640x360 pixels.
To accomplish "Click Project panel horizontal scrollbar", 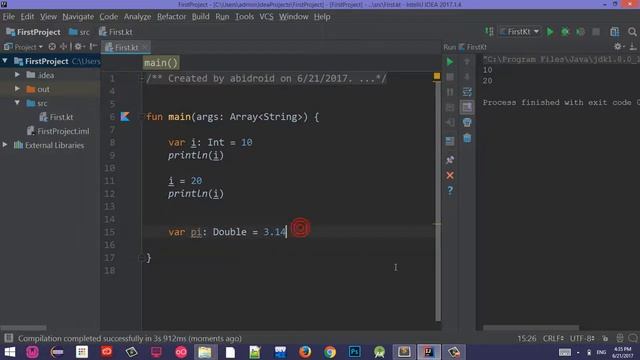I will click(24, 327).
